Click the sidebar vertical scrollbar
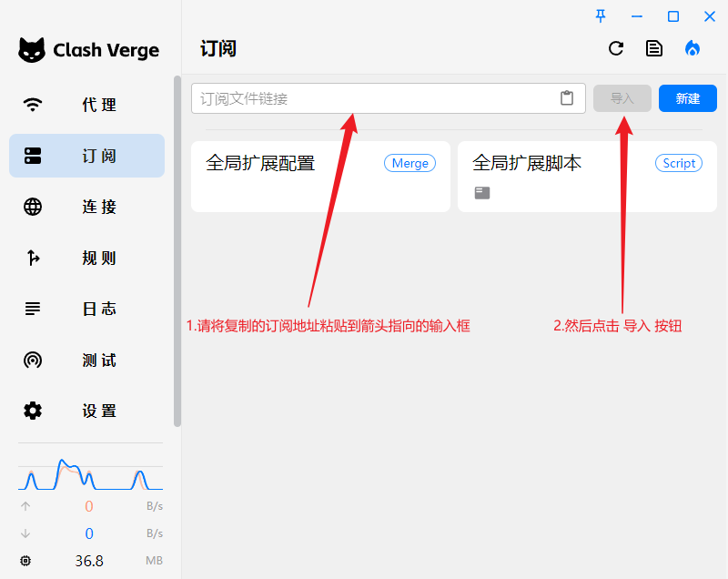Image resolution: width=728 pixels, height=579 pixels. point(177,250)
